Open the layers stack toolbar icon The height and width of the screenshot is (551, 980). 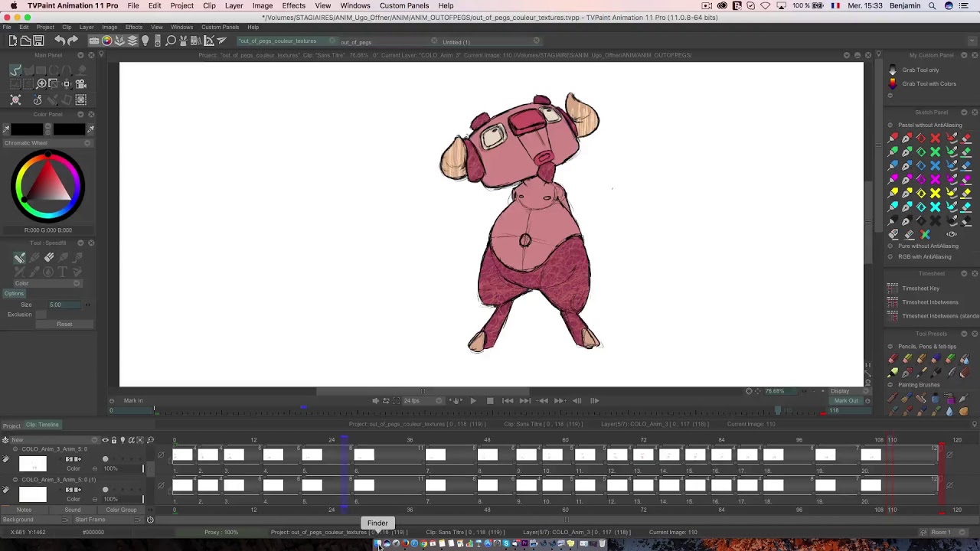point(132,41)
